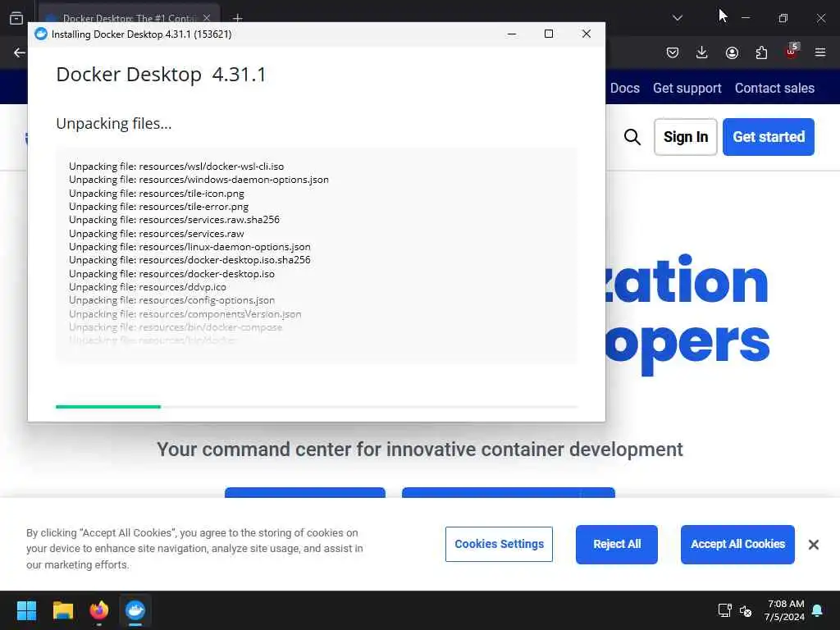Image resolution: width=840 pixels, height=630 pixels.
Task: Open Cookies Settings
Action: pyautogui.click(x=499, y=545)
